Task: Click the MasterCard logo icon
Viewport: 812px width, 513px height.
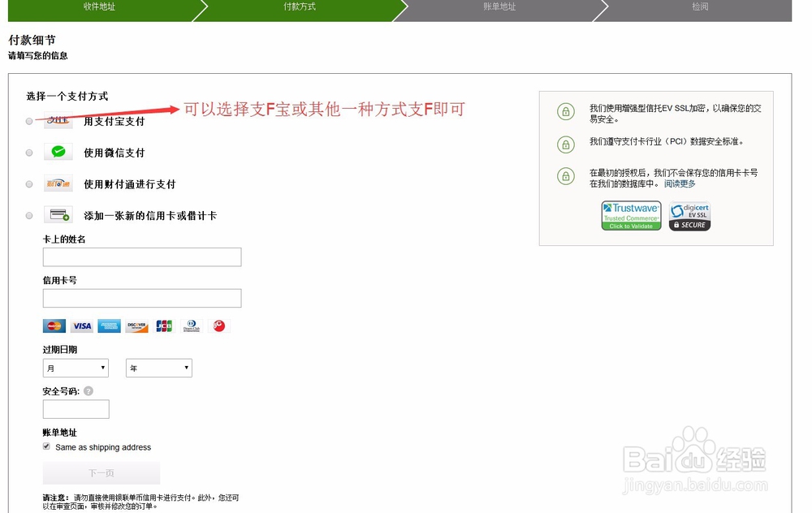Action: pos(54,325)
